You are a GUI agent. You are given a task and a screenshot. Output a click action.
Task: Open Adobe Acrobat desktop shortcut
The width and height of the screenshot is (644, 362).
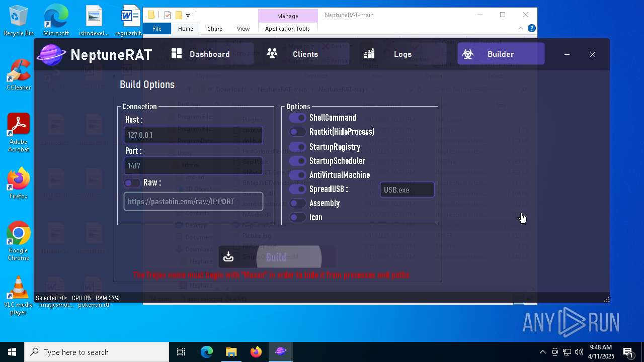pyautogui.click(x=19, y=133)
